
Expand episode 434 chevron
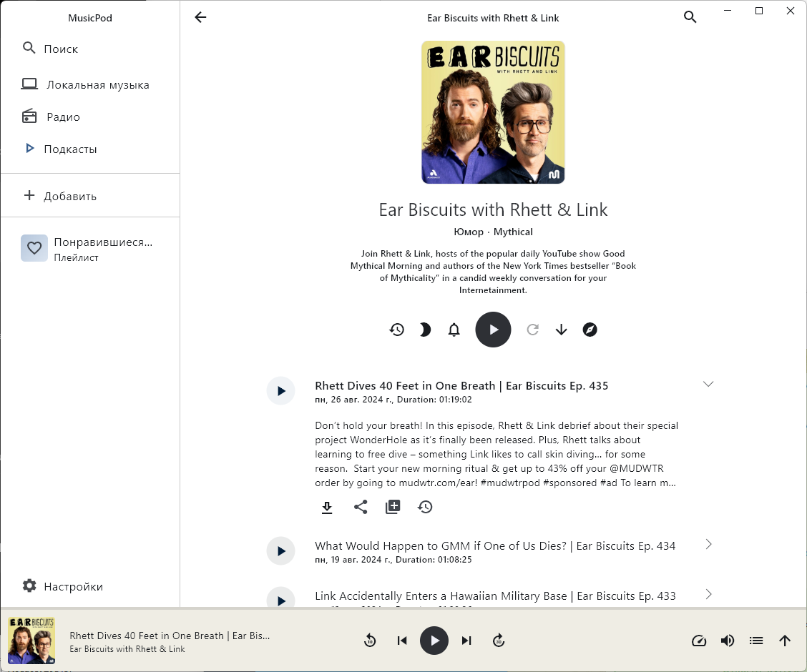[709, 545]
